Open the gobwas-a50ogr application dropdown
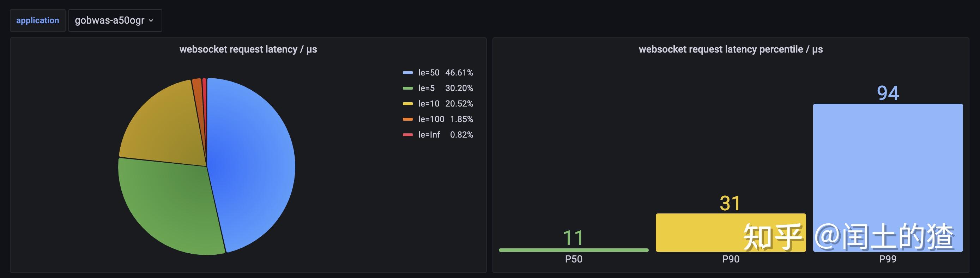Image resolution: width=980 pixels, height=278 pixels. pyautogui.click(x=115, y=20)
